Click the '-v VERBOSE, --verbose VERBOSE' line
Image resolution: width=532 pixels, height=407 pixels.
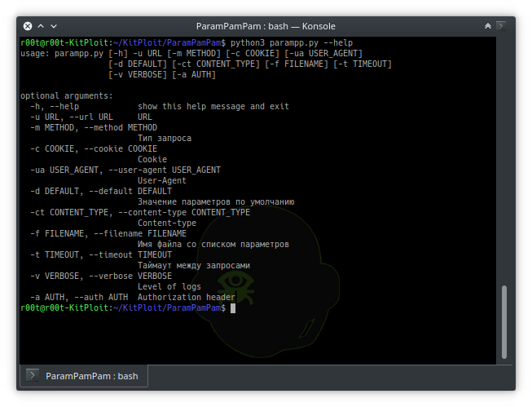pyautogui.click(x=101, y=276)
